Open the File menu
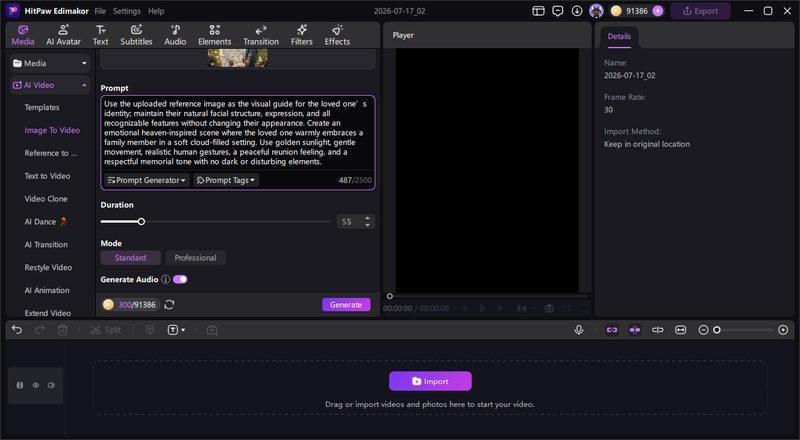800x440 pixels. [x=101, y=11]
